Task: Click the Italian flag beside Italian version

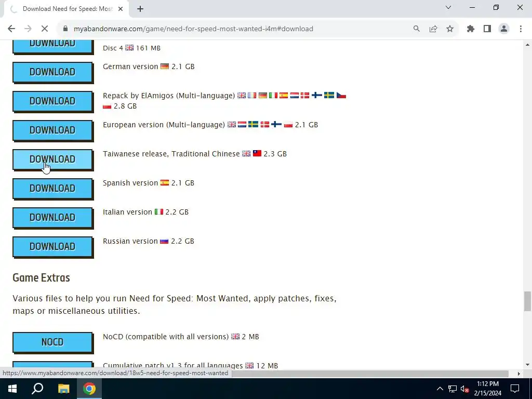Action: 159,212
